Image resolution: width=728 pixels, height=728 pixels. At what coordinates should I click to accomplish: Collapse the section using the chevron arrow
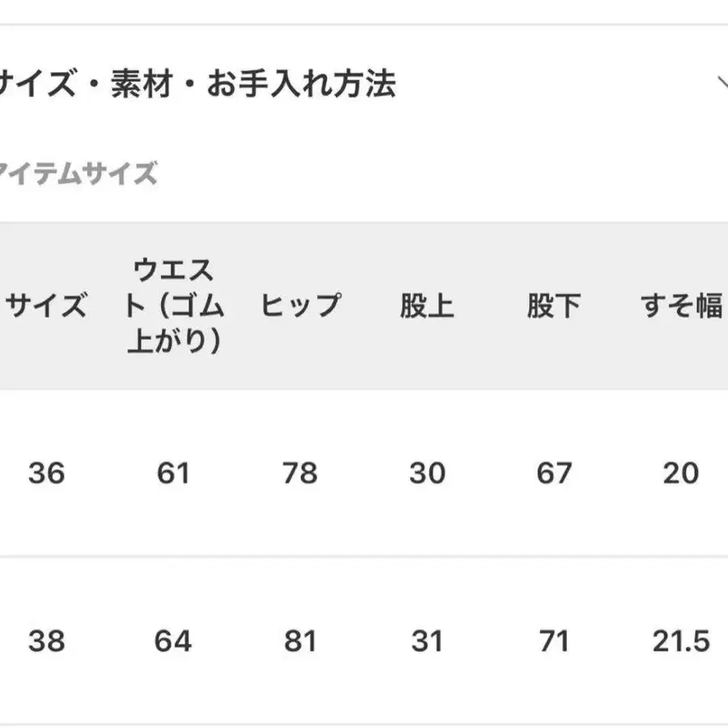[x=722, y=83]
